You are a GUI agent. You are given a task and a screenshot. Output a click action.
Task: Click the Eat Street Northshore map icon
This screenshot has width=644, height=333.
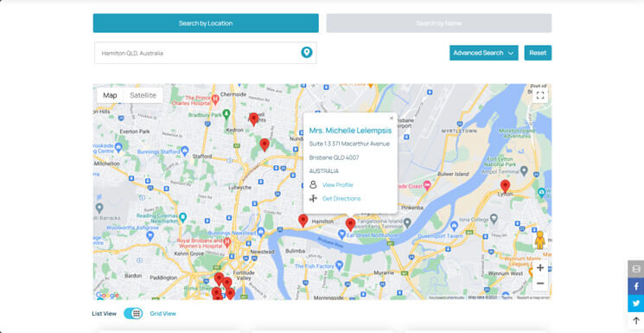click(x=341, y=234)
